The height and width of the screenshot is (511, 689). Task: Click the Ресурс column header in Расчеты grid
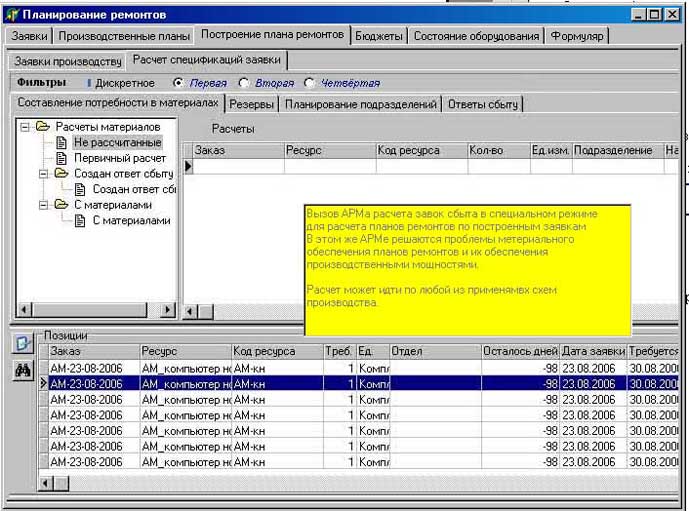click(330, 150)
